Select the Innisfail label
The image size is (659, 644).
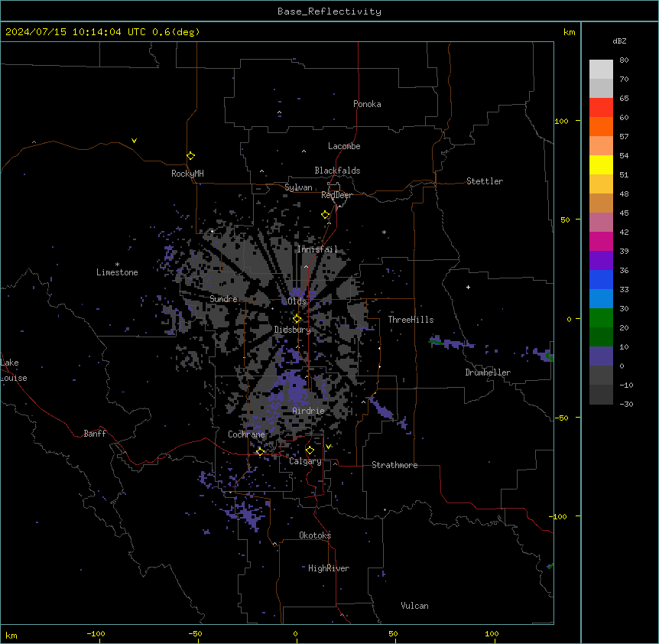tap(317, 249)
